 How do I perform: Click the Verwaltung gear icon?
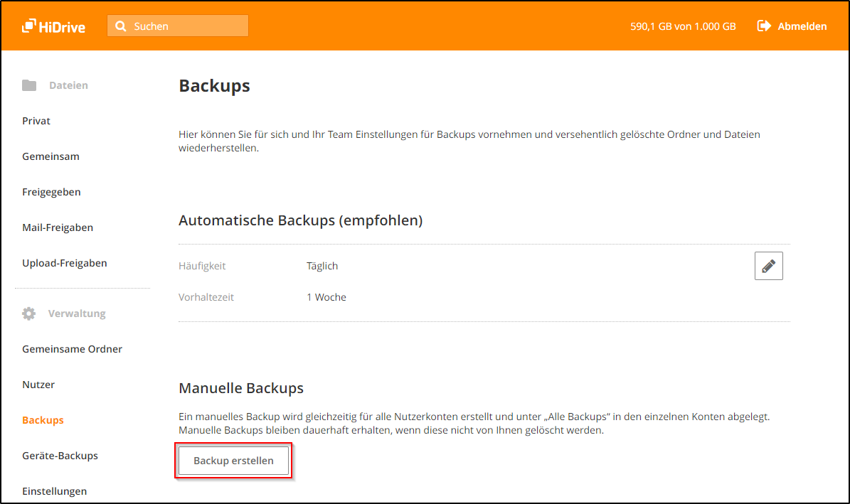28,313
